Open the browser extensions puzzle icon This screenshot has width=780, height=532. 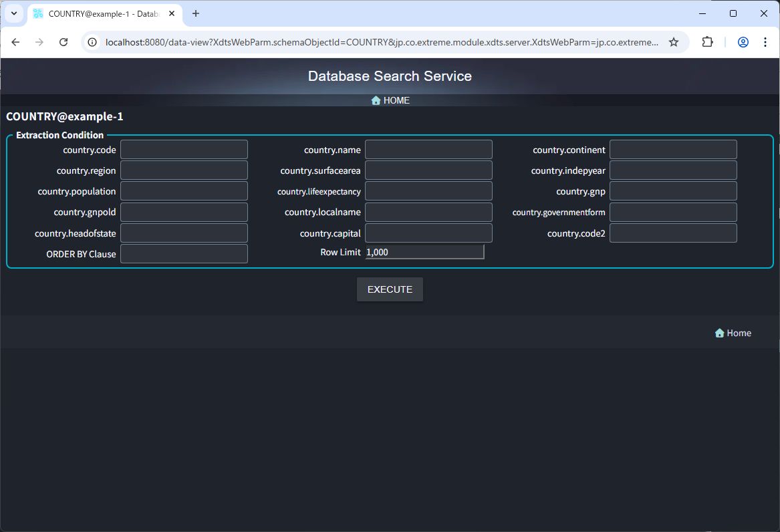(707, 42)
